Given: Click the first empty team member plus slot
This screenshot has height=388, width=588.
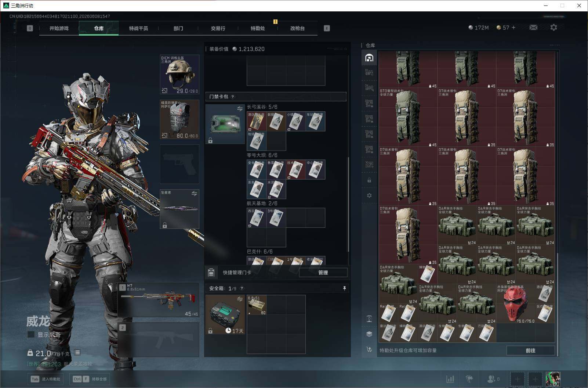Looking at the screenshot, I should (517, 379).
